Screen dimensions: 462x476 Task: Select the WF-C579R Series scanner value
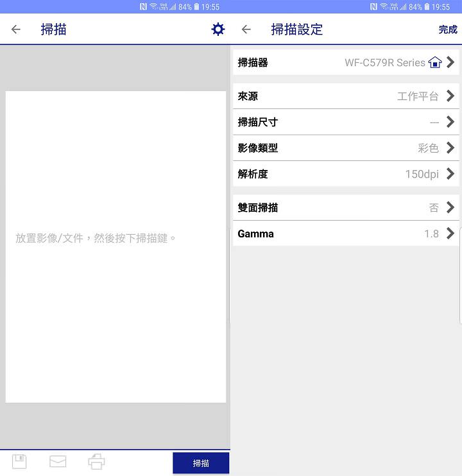click(385, 62)
